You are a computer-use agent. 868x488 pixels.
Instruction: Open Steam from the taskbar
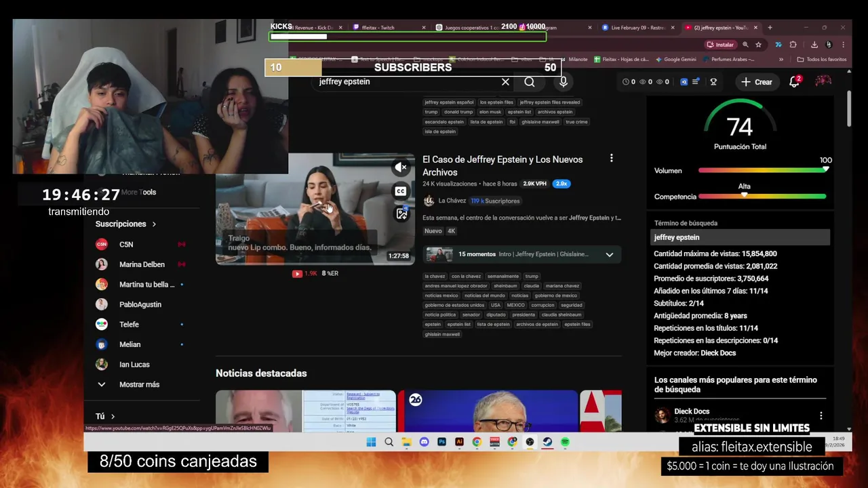[547, 442]
